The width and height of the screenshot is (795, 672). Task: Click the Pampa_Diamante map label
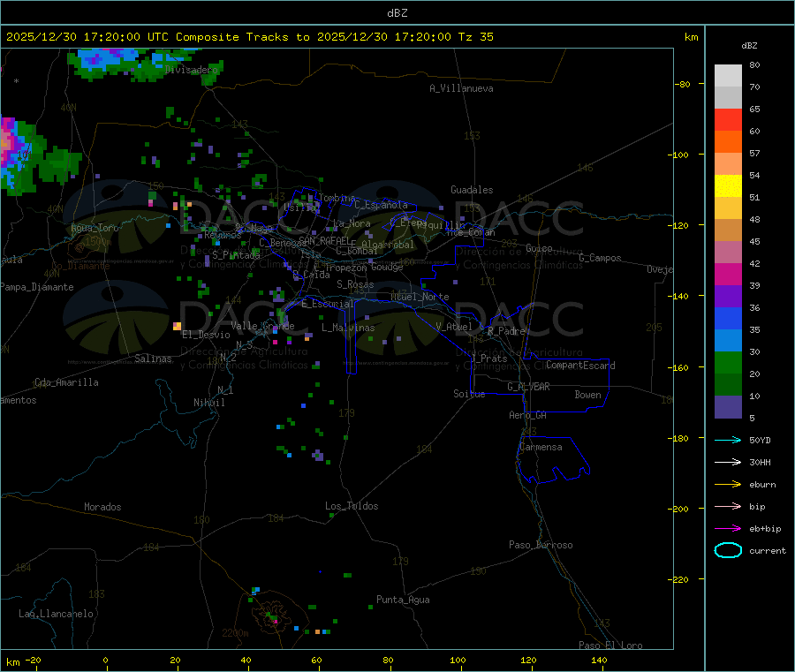[37, 287]
